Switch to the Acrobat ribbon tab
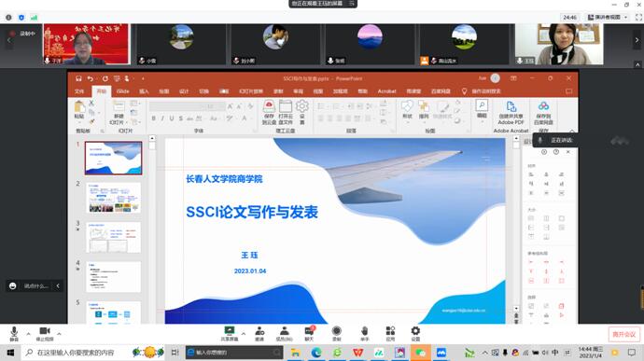The width and height of the screenshot is (644, 361). coord(386,91)
